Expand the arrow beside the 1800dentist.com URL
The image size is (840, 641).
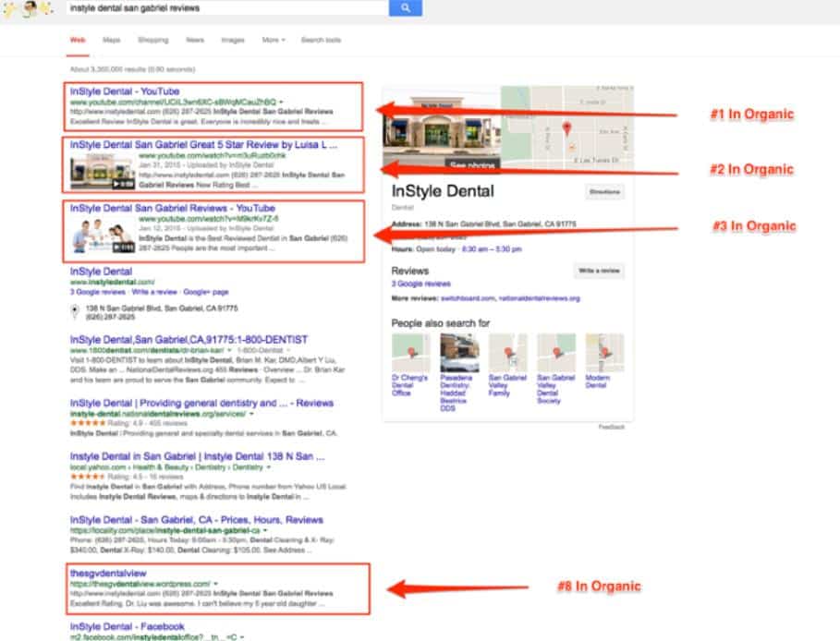[x=229, y=350]
